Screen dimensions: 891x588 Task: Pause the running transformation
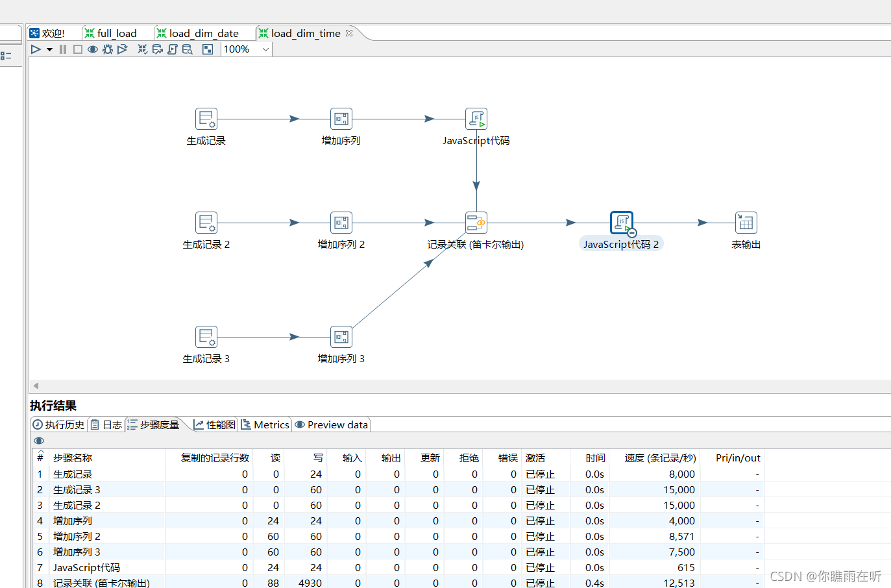pos(63,49)
